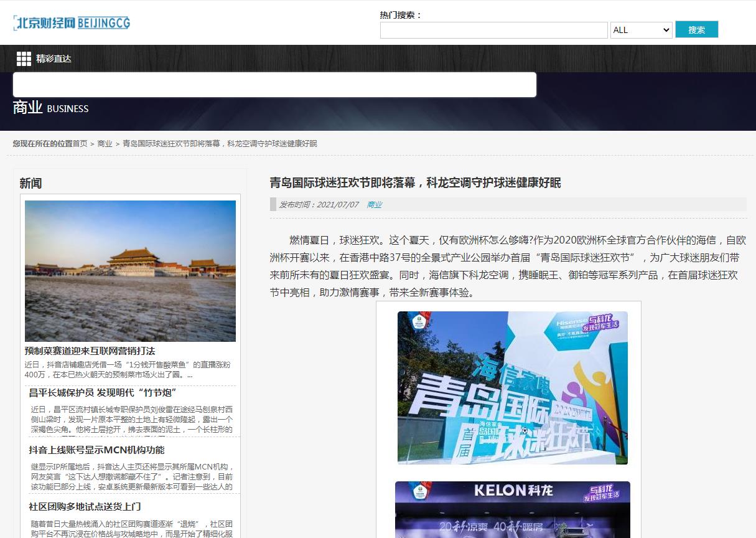Click the 青岛国际球迷狂欢节 breadcrumb title text

point(220,143)
